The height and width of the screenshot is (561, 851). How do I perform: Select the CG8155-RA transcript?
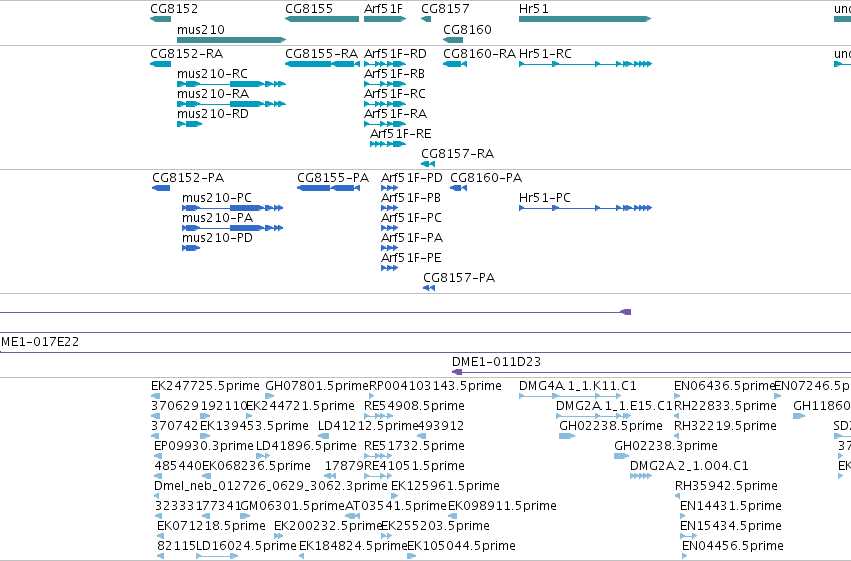[x=322, y=64]
